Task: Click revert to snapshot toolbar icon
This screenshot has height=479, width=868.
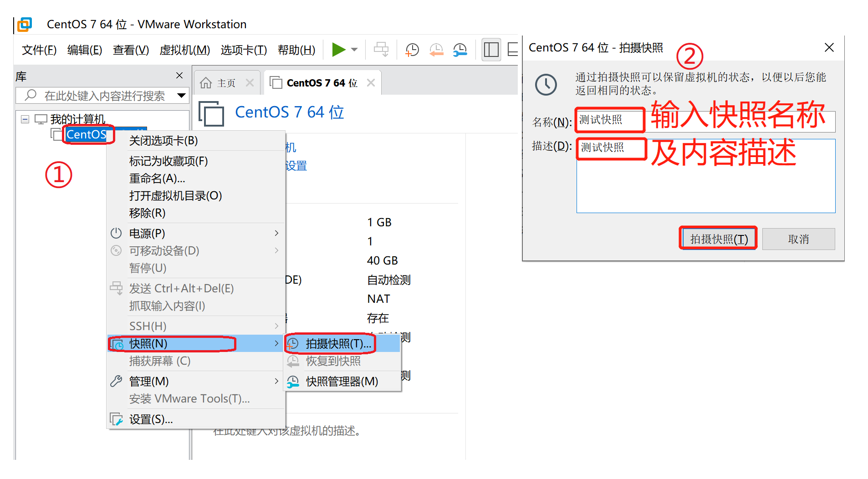Action: click(x=436, y=50)
